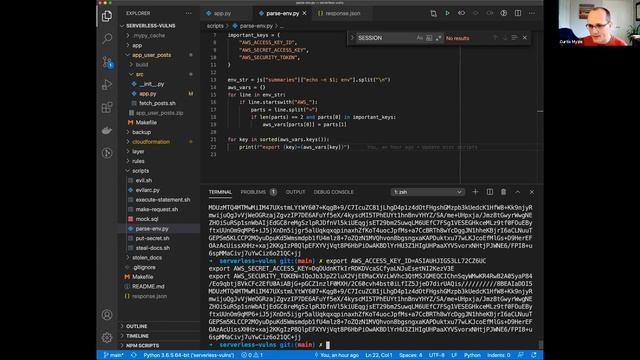This screenshot has width=640, height=360.
Task: Open the Manage settings gear
Action: pyautogui.click(x=107, y=338)
